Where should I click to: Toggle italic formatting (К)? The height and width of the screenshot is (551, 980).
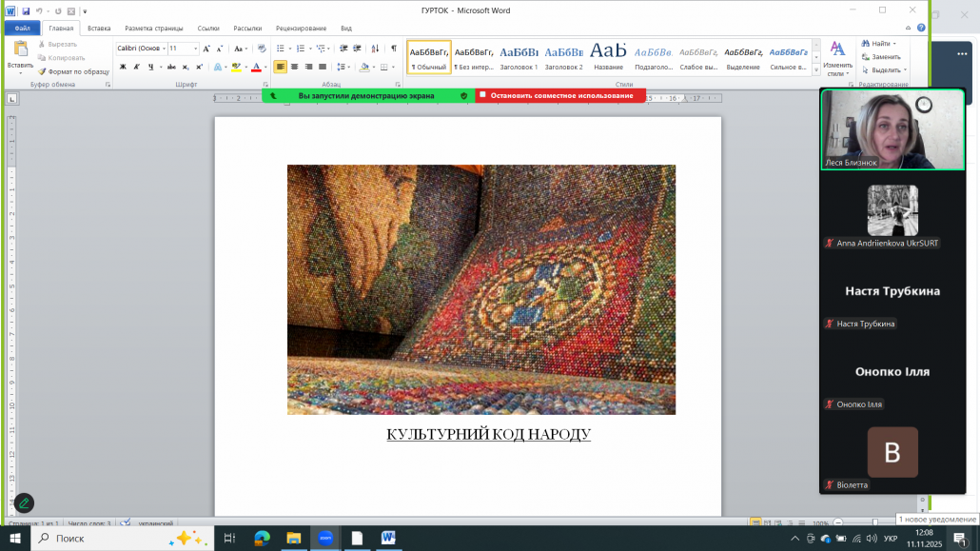tap(138, 67)
